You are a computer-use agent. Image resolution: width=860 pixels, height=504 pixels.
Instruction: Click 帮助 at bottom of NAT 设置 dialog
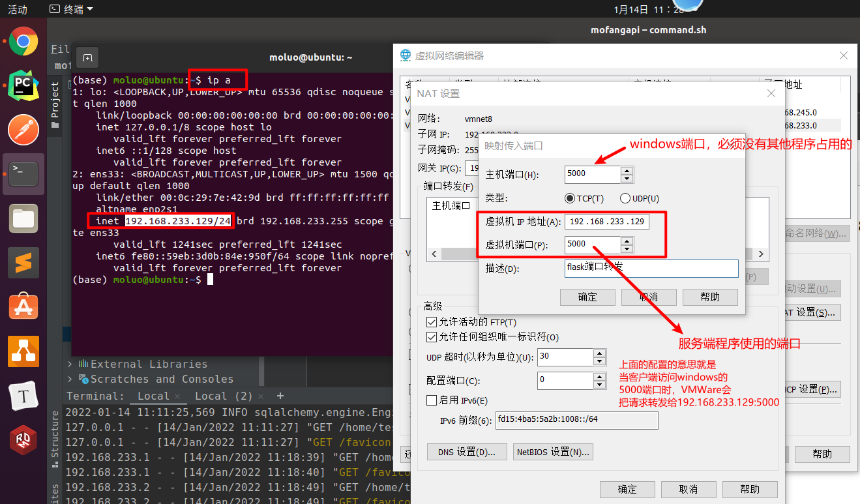(x=750, y=489)
